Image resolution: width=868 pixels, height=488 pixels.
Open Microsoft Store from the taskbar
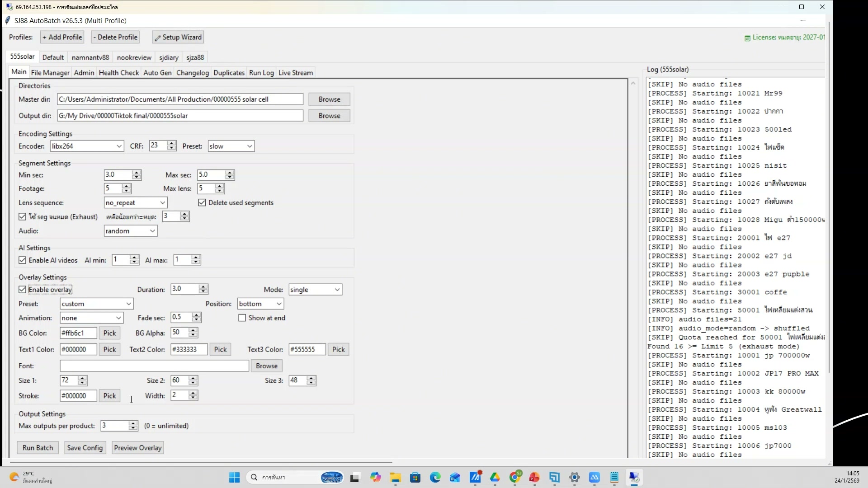(x=415, y=478)
